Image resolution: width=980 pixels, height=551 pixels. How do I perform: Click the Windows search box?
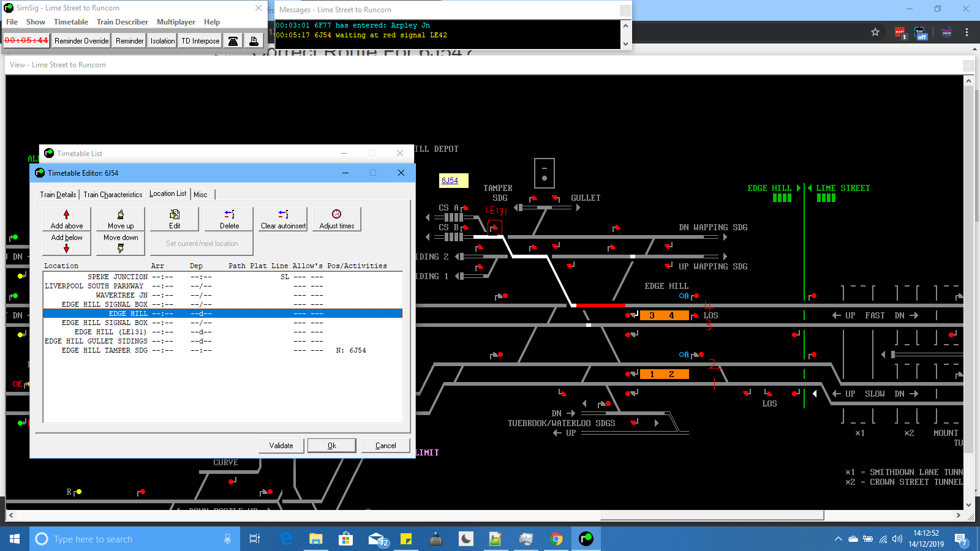point(134,539)
